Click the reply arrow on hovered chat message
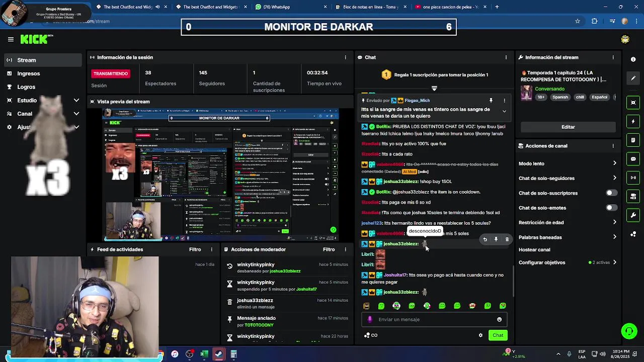 point(485,239)
